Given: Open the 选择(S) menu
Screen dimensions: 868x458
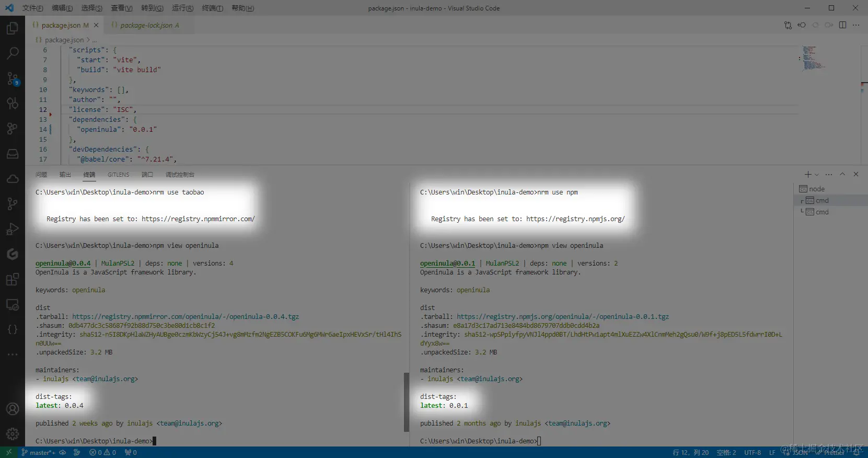Looking at the screenshot, I should (x=92, y=8).
